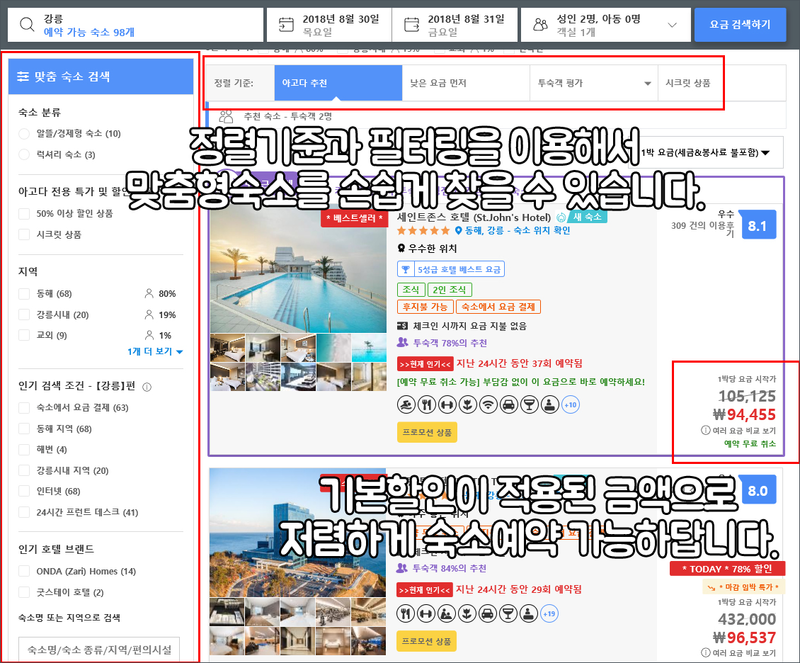The width and height of the screenshot is (800, 663).
Task: Click the ₩94,455 price
Action: pyautogui.click(x=744, y=414)
